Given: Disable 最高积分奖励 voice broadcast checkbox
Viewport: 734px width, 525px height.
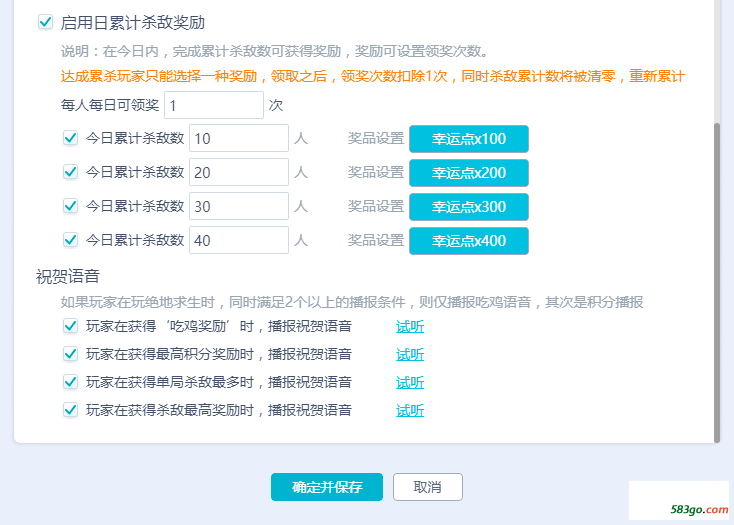Looking at the screenshot, I should tap(70, 354).
